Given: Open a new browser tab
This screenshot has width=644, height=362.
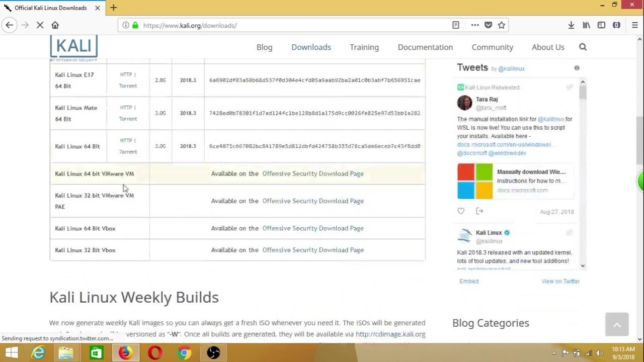Looking at the screenshot, I should (113, 8).
